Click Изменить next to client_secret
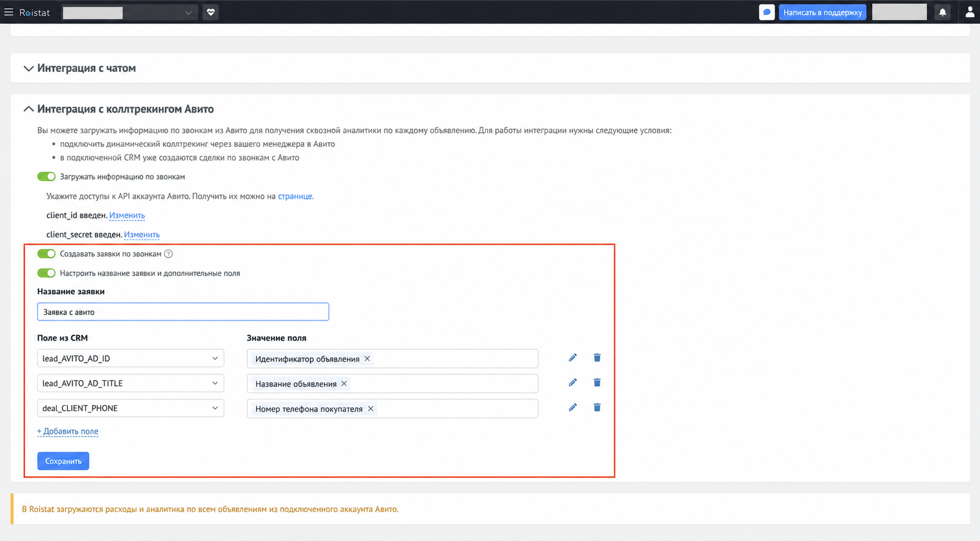 [x=142, y=235]
